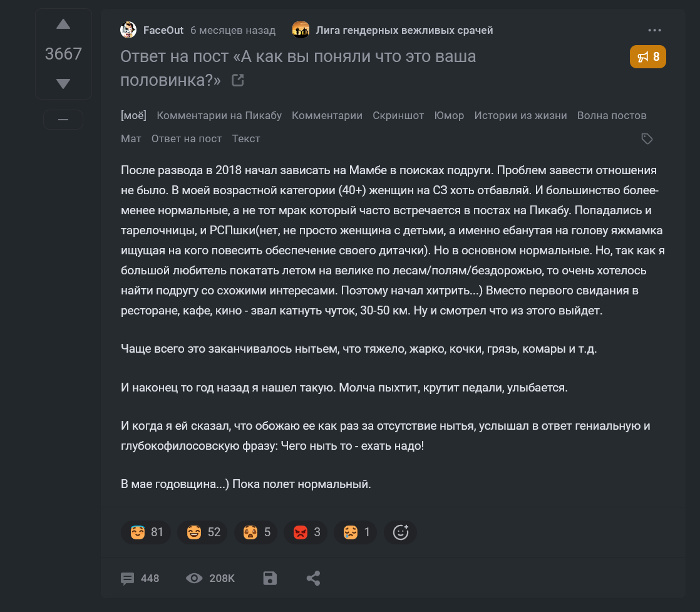The width and height of the screenshot is (700, 612).
Task: Select the Истории из жизни tag
Action: tap(520, 115)
